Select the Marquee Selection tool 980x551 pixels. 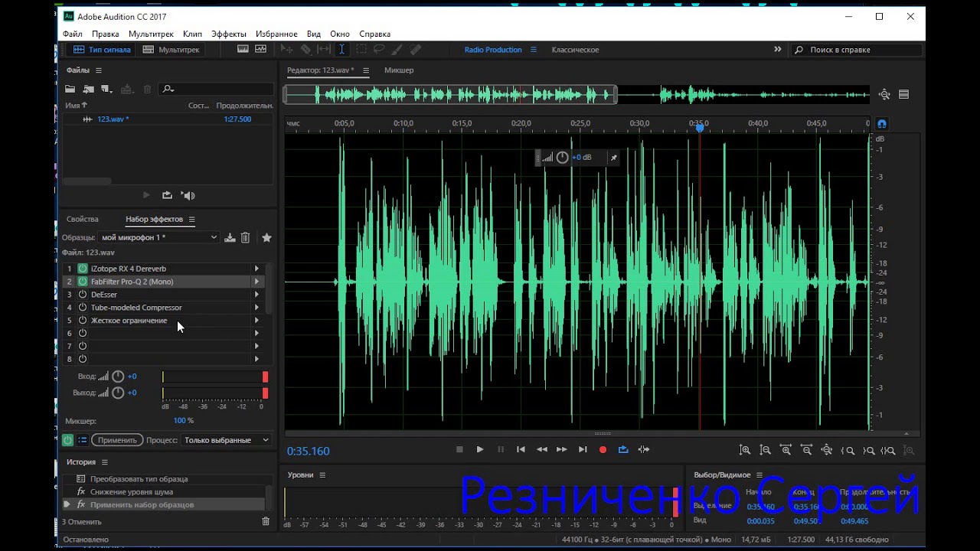pyautogui.click(x=360, y=49)
